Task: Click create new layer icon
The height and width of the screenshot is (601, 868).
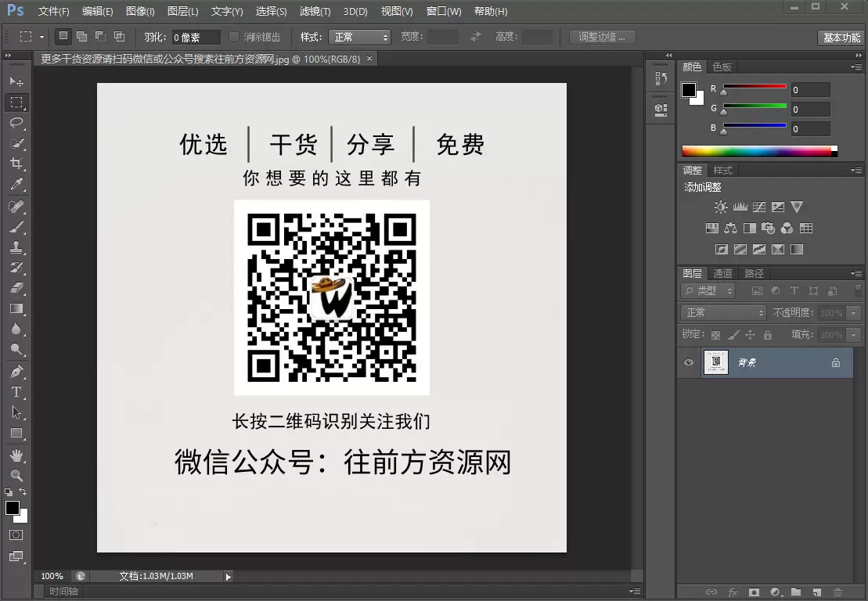Action: 817,592
